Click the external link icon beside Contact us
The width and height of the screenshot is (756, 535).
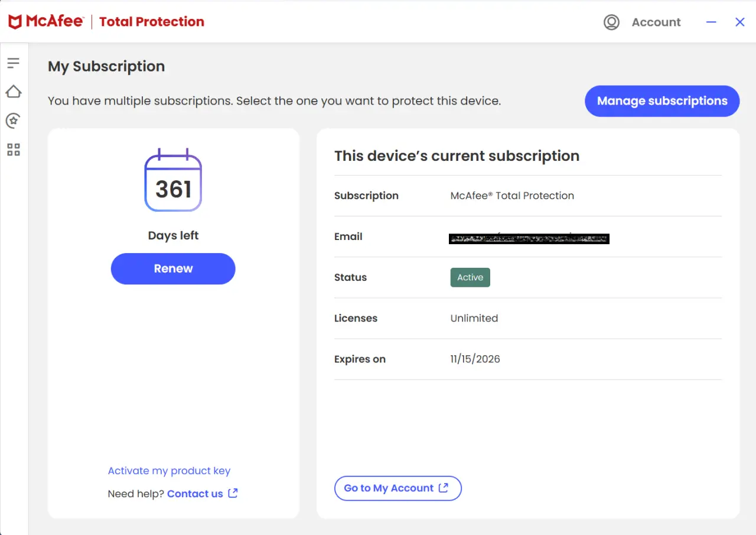tap(233, 493)
